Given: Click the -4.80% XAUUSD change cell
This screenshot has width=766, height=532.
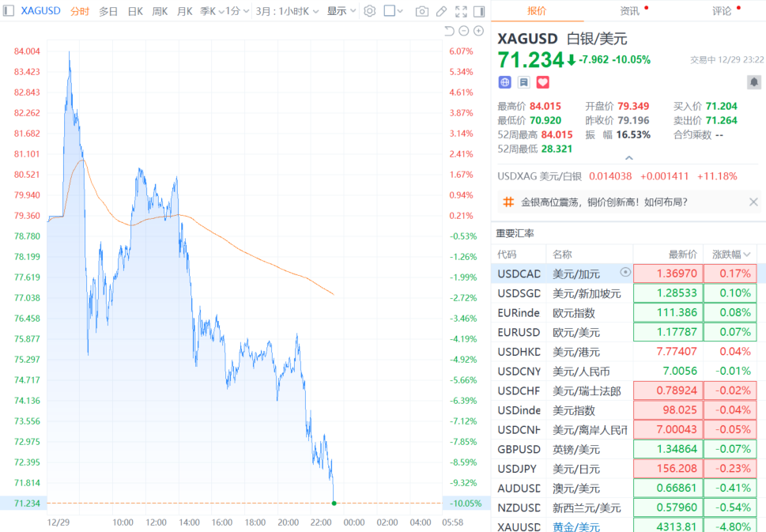Looking at the screenshot, I should [x=730, y=526].
